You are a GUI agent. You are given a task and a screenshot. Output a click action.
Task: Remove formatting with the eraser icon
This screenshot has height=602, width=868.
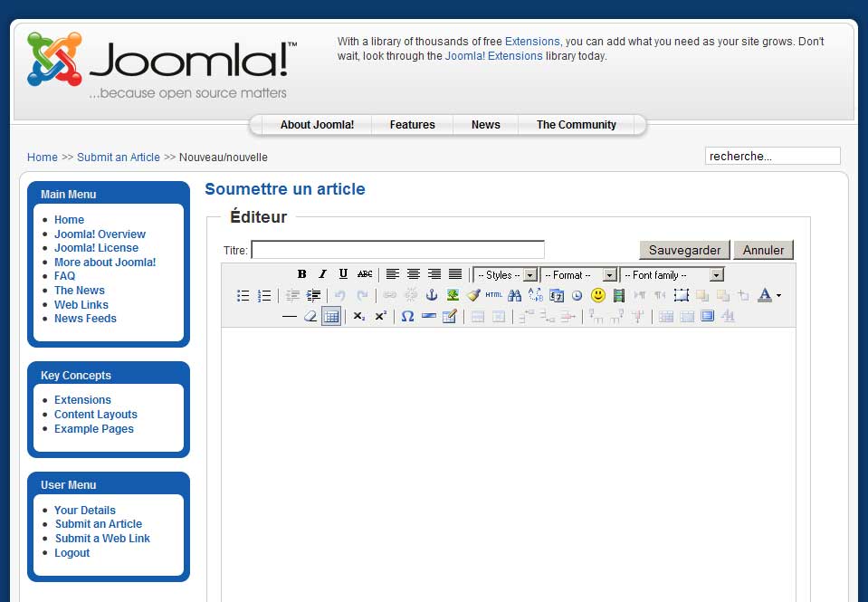point(310,316)
